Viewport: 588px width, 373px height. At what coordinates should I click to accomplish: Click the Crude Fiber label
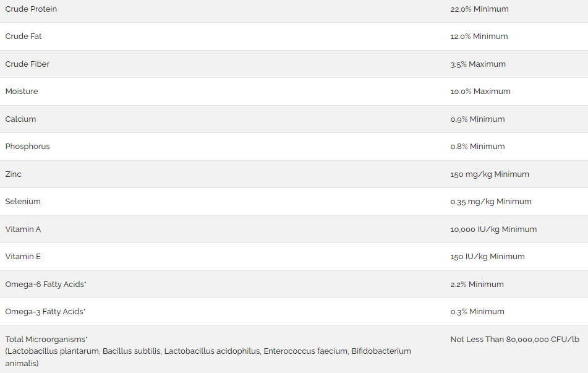point(27,64)
